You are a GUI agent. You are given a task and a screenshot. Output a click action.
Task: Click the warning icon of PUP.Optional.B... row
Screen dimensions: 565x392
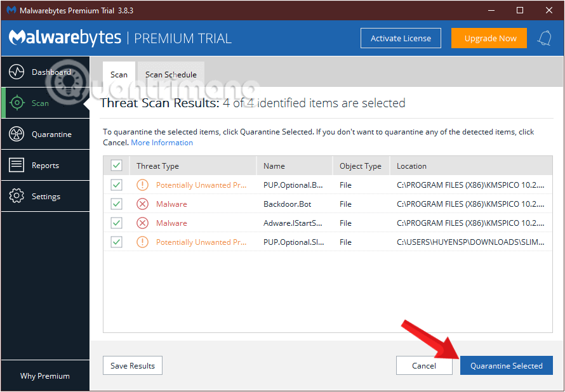[x=142, y=185]
